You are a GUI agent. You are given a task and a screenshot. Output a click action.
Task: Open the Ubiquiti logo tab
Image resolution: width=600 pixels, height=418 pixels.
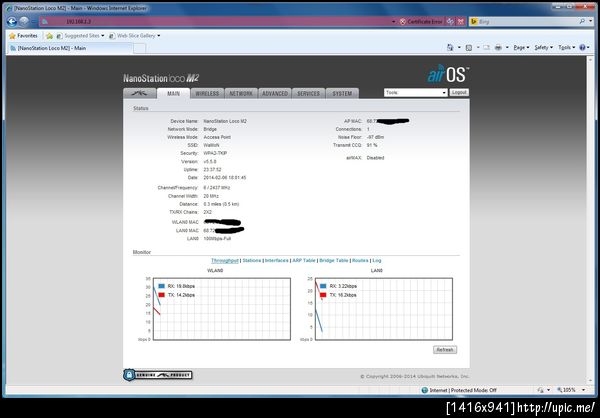point(140,93)
